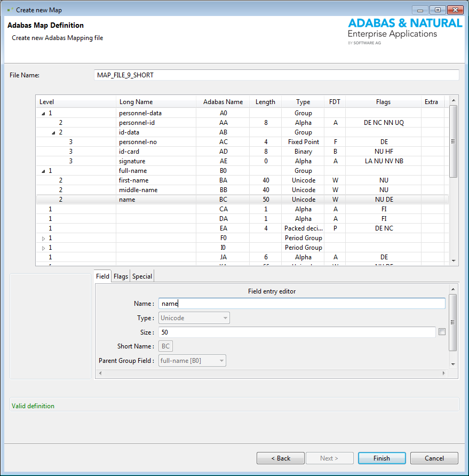Screen dimensions: 469x476
Task: Open the Parent Group Field dropdown
Action: [x=220, y=360]
